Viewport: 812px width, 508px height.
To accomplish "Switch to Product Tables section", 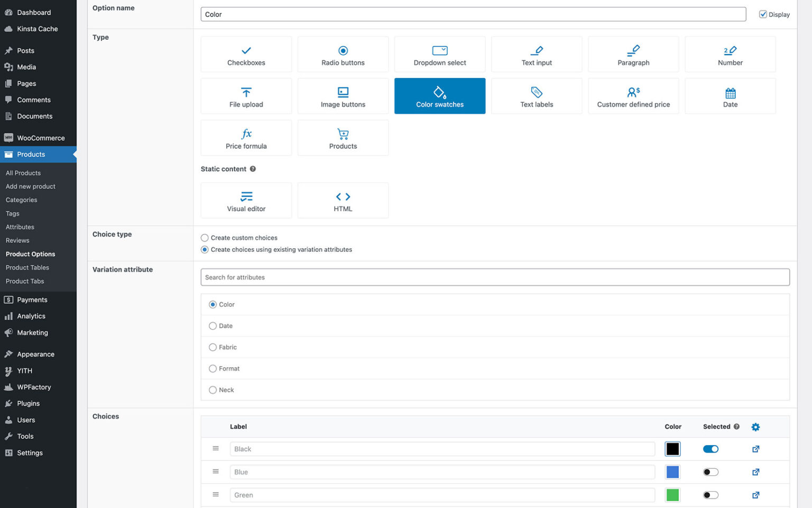I will 27,267.
